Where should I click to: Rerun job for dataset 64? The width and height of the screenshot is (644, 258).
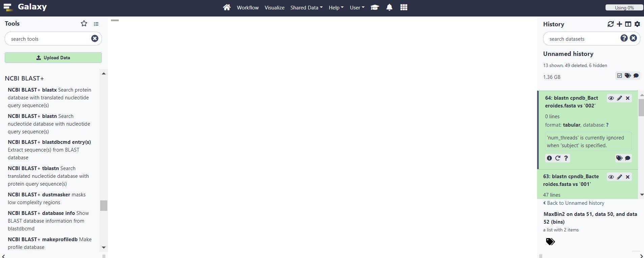click(558, 158)
